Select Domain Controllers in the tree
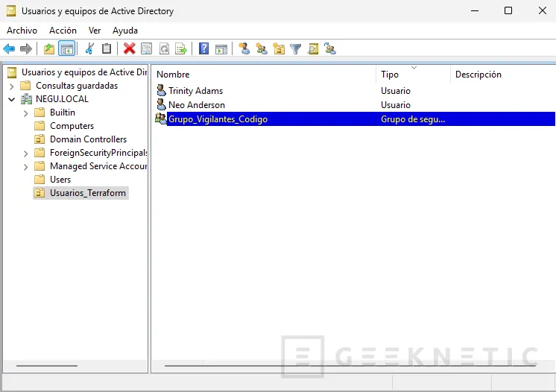The image size is (556, 392). click(88, 139)
